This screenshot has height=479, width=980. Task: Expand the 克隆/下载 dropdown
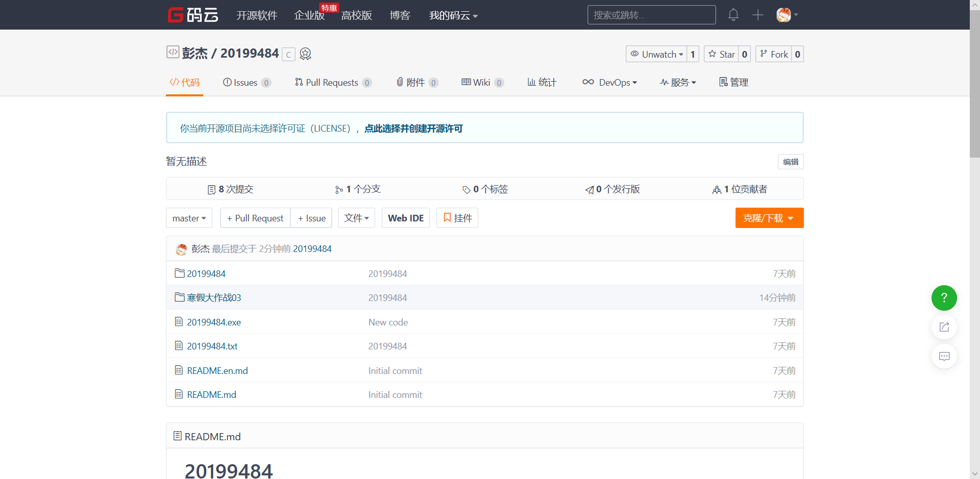pyautogui.click(x=769, y=218)
